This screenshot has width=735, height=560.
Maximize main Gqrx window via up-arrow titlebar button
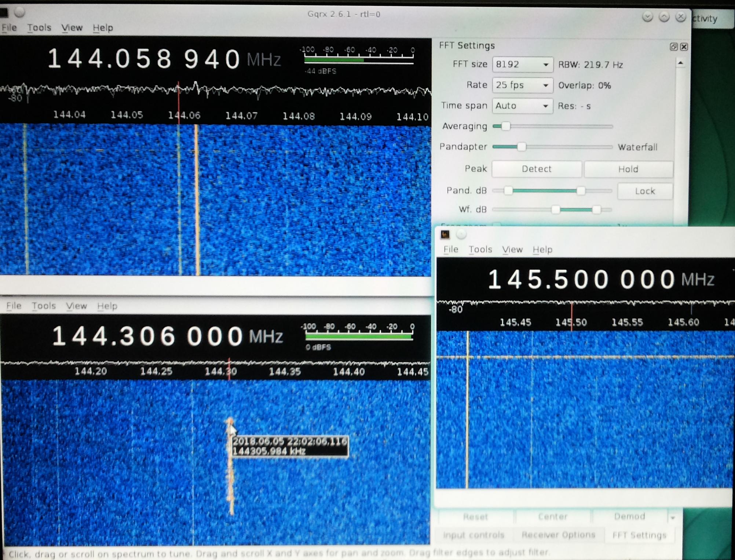click(664, 17)
